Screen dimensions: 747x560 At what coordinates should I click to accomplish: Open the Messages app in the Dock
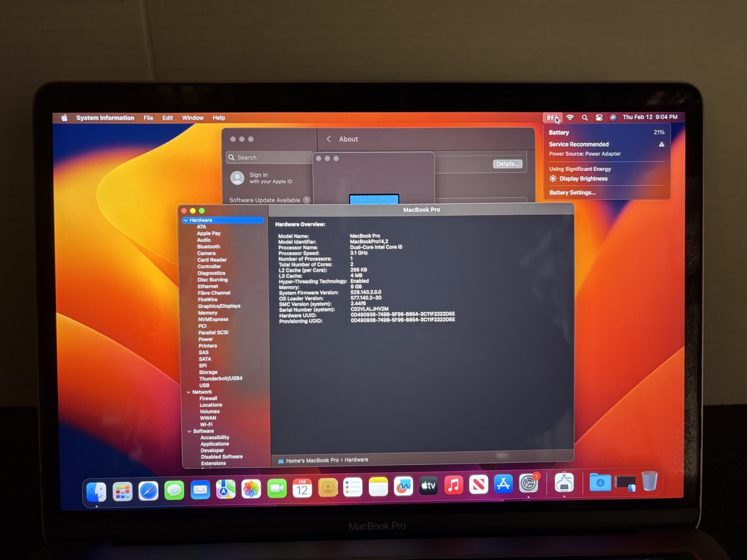pos(174,490)
